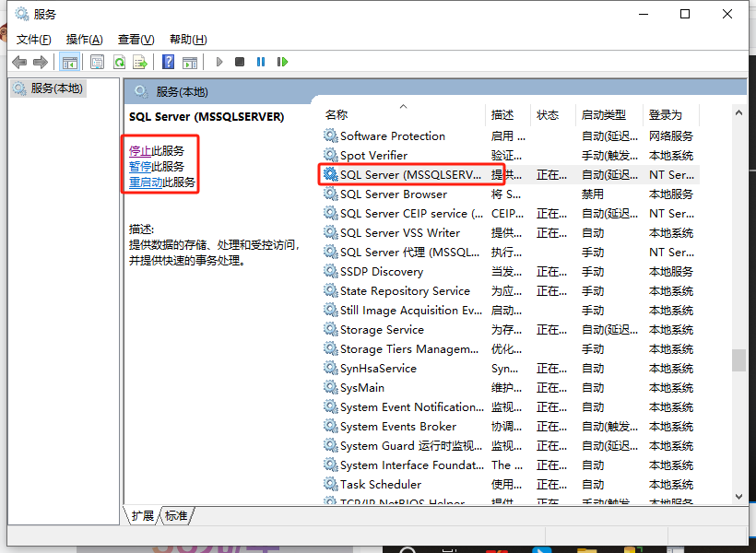Screen dimensions: 756x553
Task: Open the 帮助(H) menu
Action: (188, 40)
